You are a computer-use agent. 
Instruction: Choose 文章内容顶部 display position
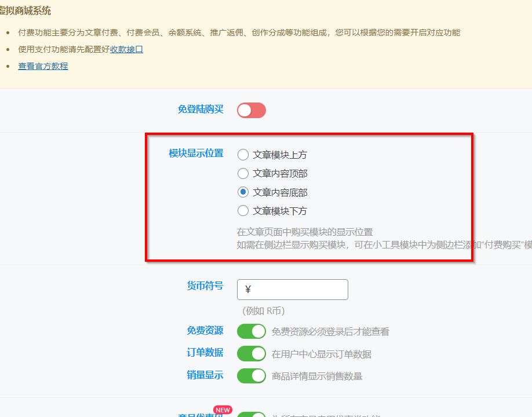pos(243,173)
